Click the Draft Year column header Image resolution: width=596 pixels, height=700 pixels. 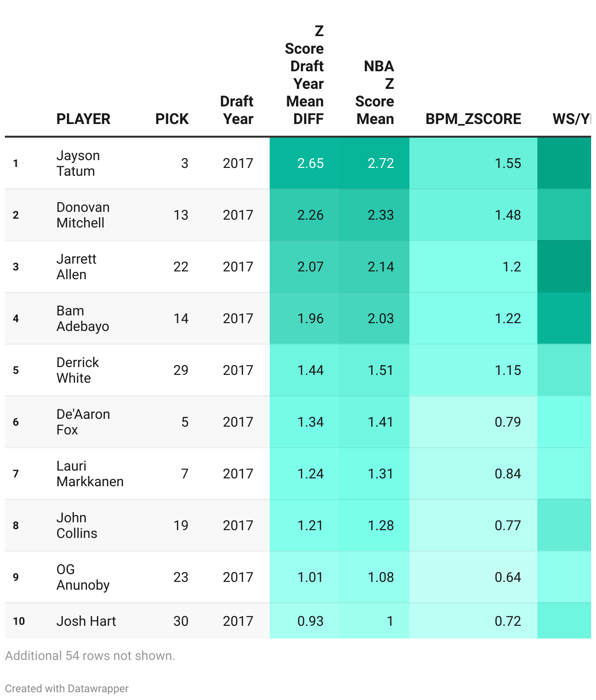click(x=237, y=110)
